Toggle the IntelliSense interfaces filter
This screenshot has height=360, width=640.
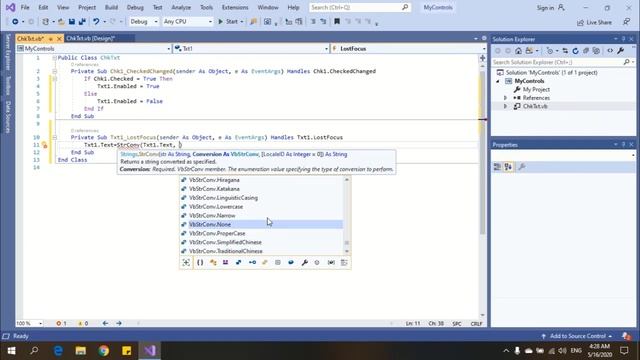[x=252, y=262]
